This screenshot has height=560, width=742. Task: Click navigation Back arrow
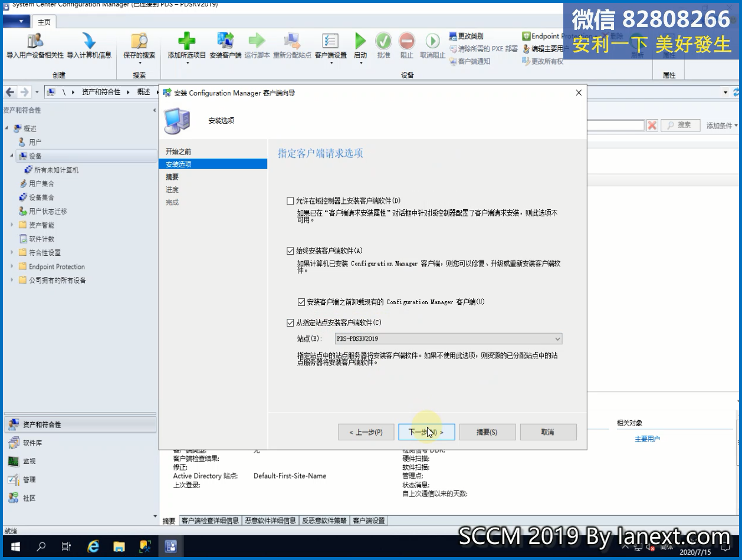[x=10, y=92]
